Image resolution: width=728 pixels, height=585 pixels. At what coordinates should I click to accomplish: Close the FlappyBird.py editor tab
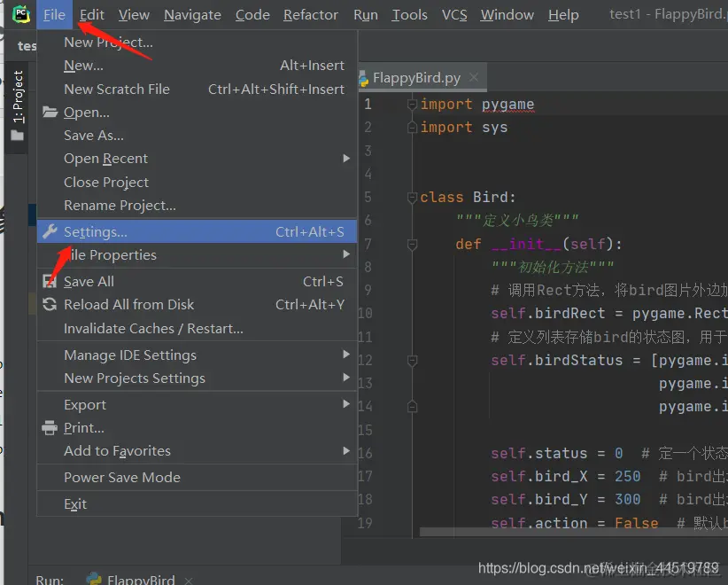pyautogui.click(x=474, y=77)
